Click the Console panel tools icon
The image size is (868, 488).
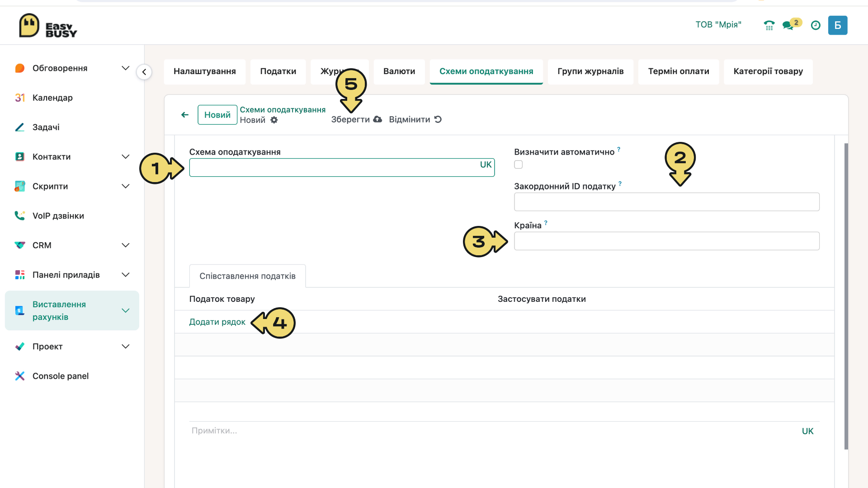pyautogui.click(x=19, y=376)
